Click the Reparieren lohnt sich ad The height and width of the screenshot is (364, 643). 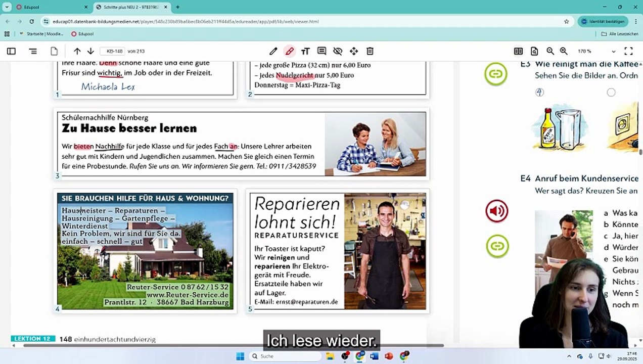pyautogui.click(x=338, y=251)
